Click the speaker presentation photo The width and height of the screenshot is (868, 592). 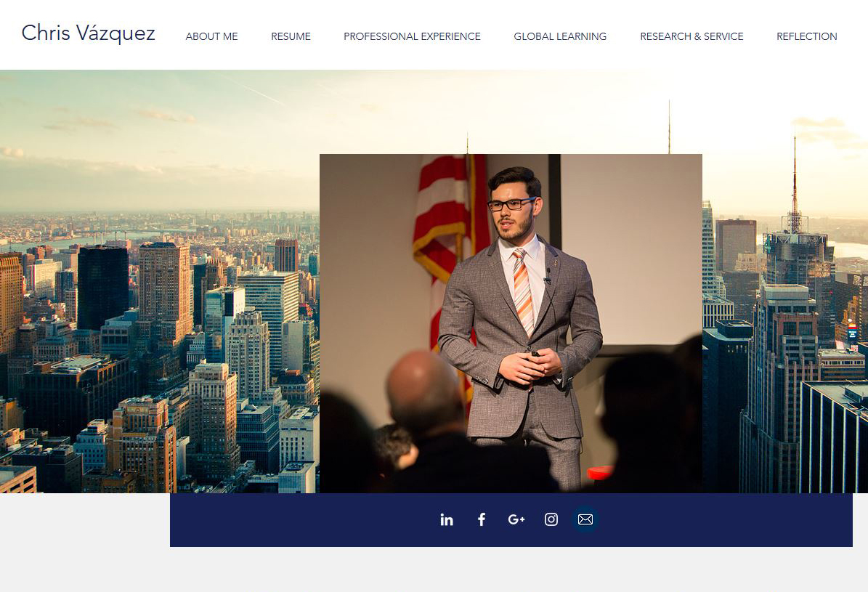pyautogui.click(x=511, y=323)
